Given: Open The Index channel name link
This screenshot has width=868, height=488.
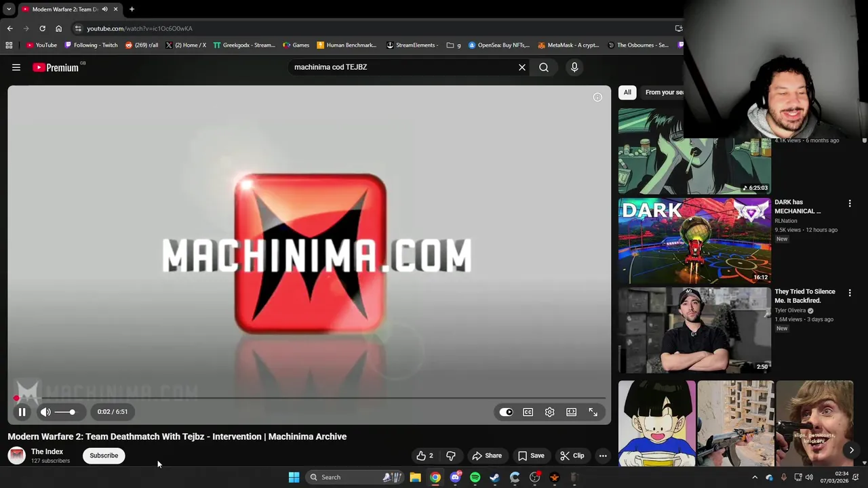Looking at the screenshot, I should click(47, 451).
